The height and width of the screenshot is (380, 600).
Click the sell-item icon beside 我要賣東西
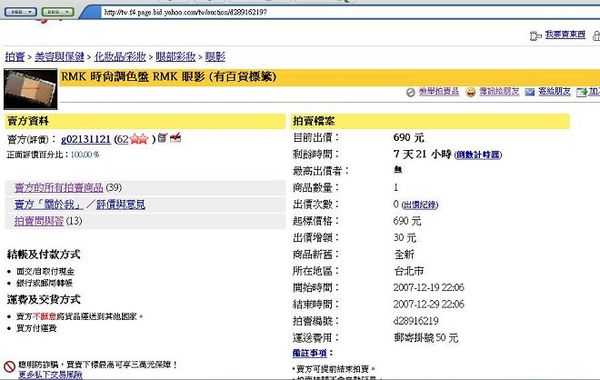tap(535, 36)
